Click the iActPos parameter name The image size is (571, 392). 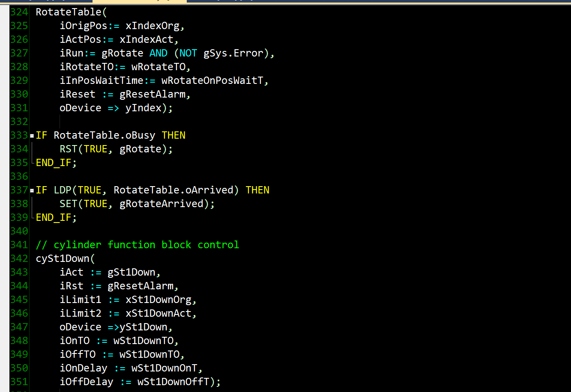click(81, 39)
